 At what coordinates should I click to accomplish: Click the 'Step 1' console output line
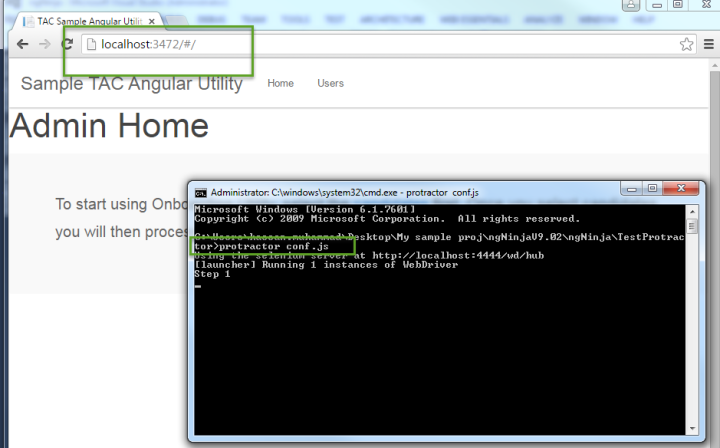[x=212, y=274]
